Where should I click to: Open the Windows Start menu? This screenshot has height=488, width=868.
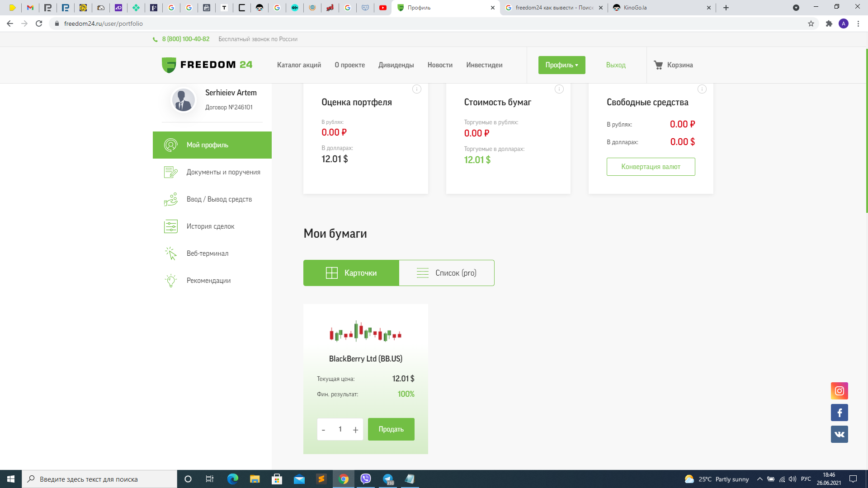click(11, 479)
